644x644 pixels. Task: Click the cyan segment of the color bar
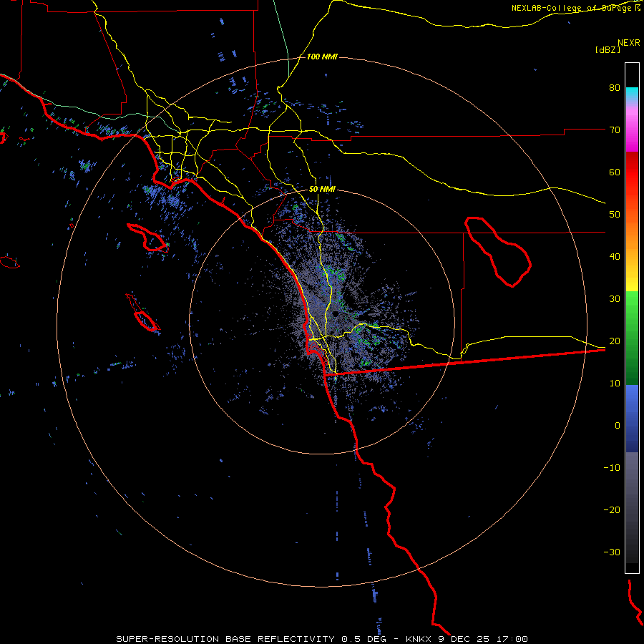pos(632,93)
